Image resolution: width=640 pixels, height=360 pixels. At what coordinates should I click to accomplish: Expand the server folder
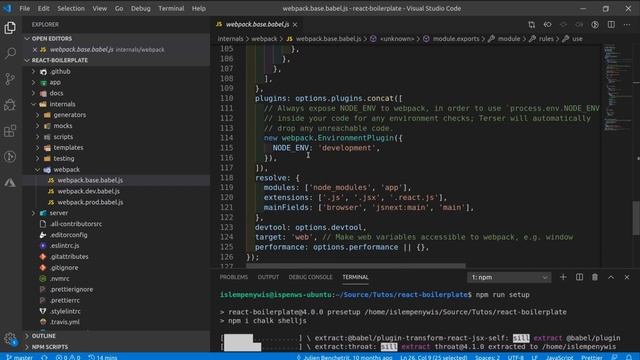point(116,213)
